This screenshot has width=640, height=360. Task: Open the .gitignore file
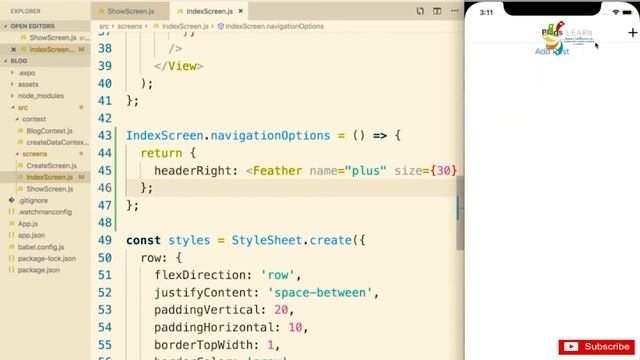(x=33, y=200)
